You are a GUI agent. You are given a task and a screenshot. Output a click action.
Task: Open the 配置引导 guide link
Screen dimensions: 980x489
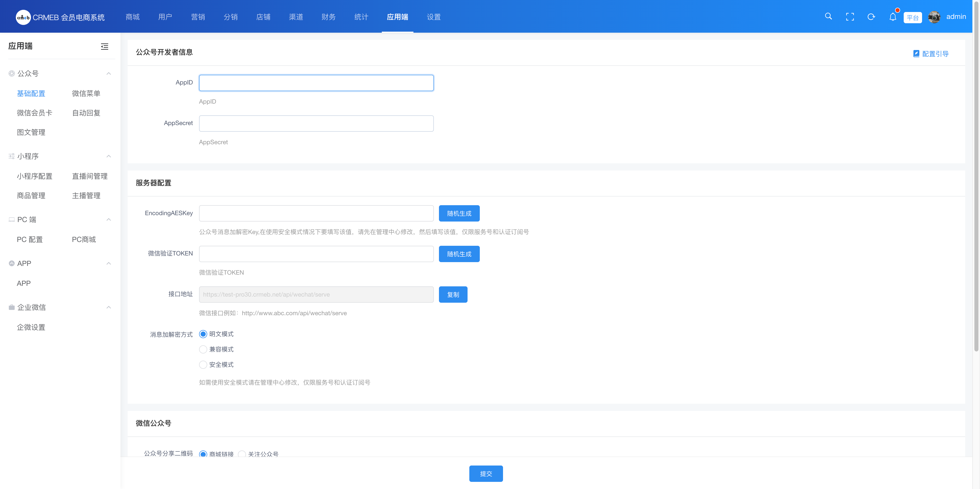(931, 54)
